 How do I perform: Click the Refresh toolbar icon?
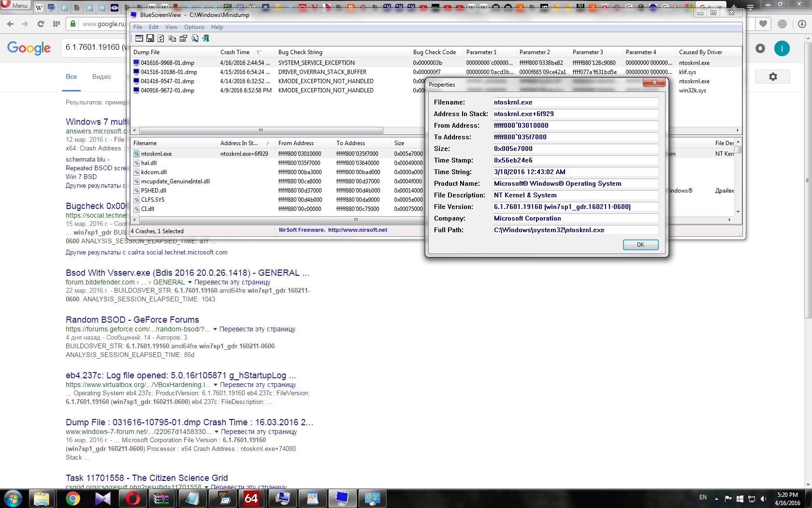click(161, 38)
